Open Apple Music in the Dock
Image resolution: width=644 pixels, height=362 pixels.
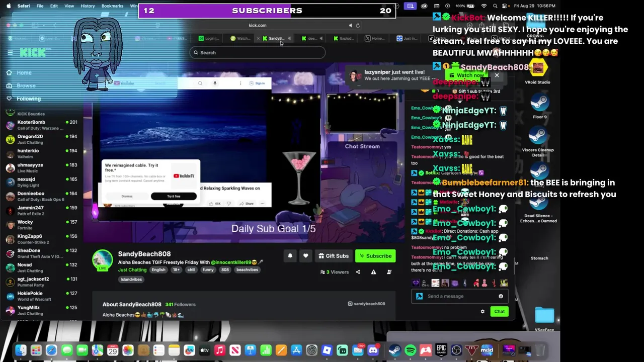(x=220, y=350)
